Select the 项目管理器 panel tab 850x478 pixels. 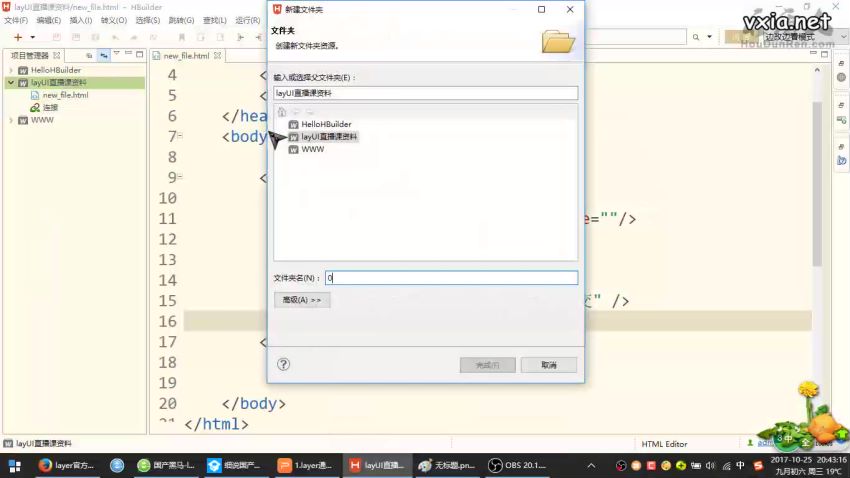pos(30,55)
